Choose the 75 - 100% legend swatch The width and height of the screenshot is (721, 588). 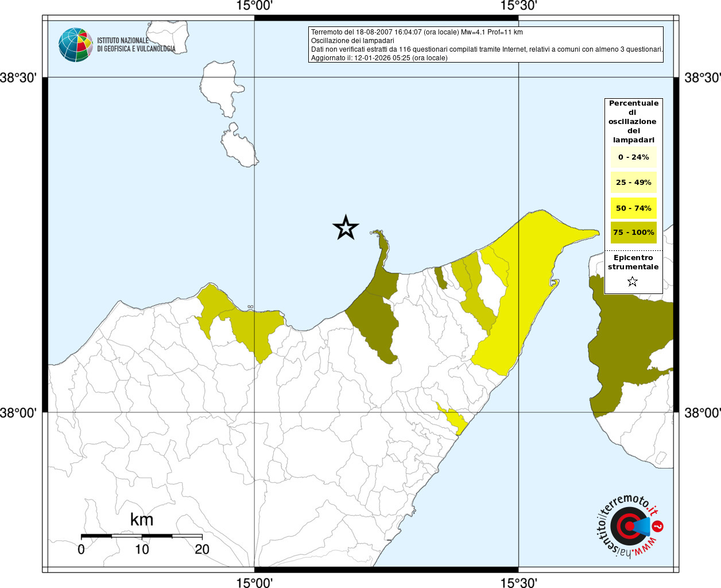click(x=633, y=233)
